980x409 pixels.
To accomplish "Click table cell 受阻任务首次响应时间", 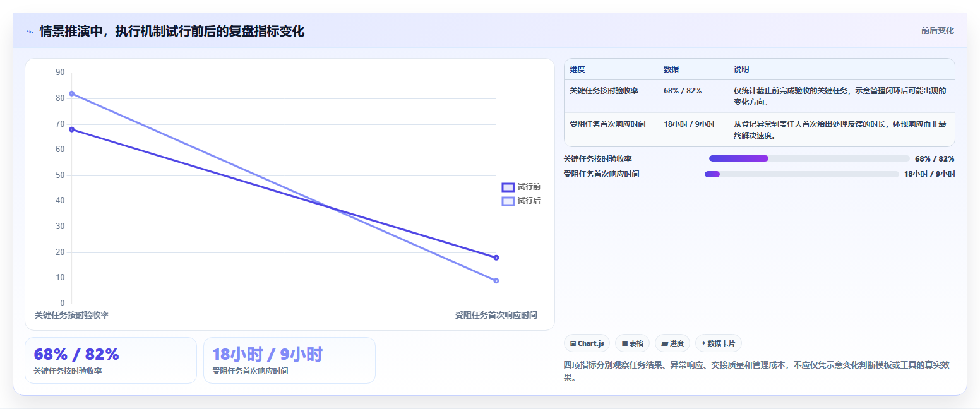I will click(x=607, y=124).
